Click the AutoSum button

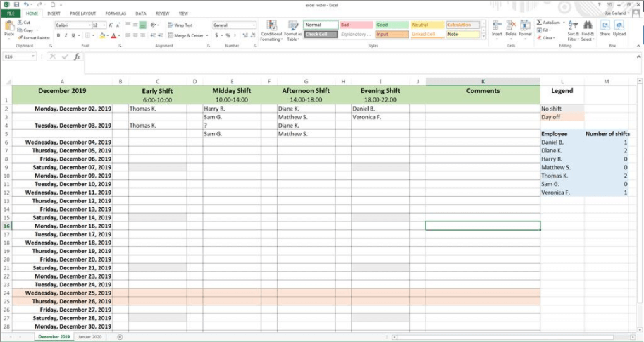551,23
